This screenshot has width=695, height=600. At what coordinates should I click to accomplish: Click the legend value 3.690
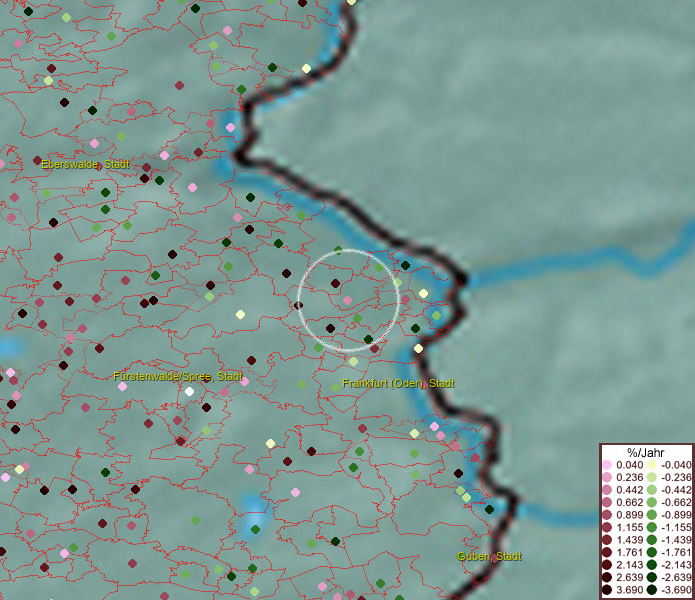tap(629, 590)
